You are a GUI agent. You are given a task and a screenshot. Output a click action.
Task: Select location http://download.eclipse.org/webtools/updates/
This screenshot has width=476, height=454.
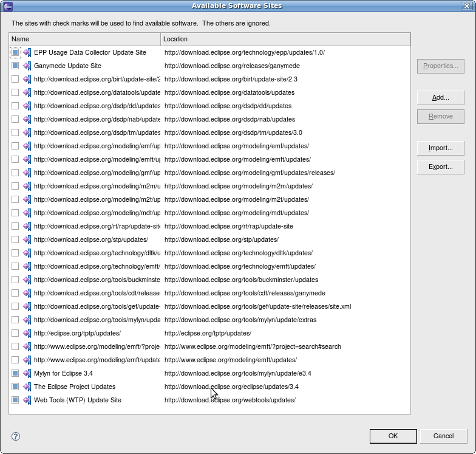pyautogui.click(x=230, y=400)
